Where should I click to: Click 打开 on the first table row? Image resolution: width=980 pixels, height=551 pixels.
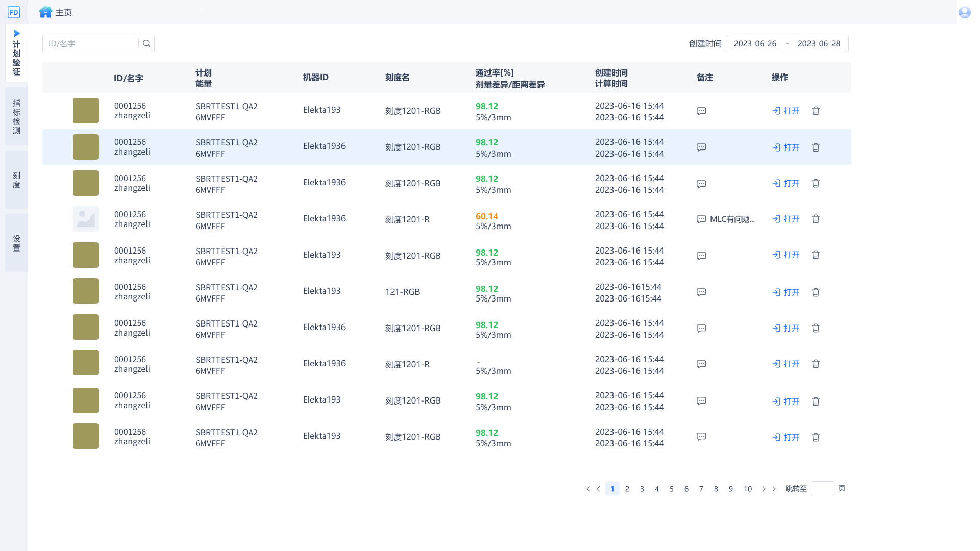(x=786, y=111)
